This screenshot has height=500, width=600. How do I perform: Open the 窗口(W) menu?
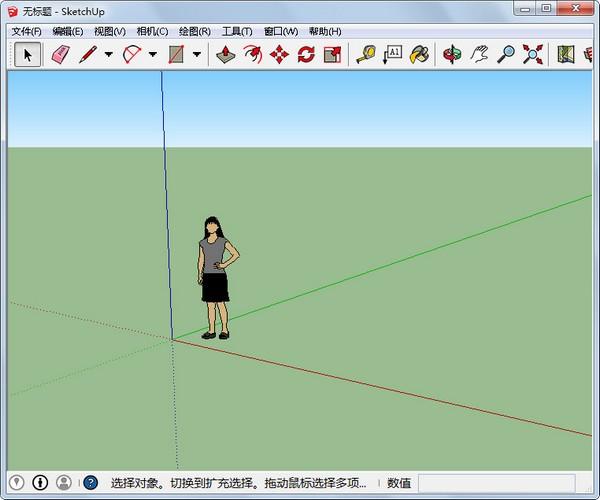281,31
